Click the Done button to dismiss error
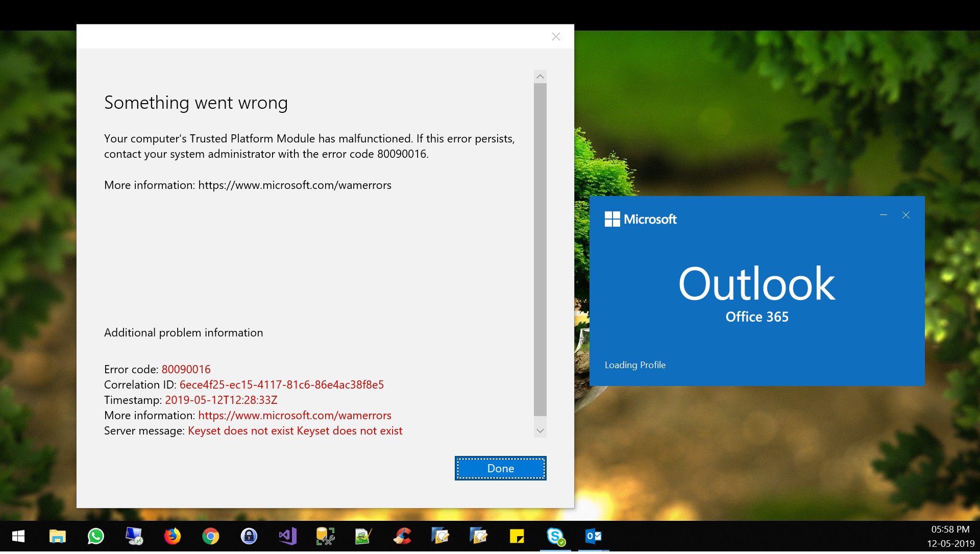 click(500, 467)
